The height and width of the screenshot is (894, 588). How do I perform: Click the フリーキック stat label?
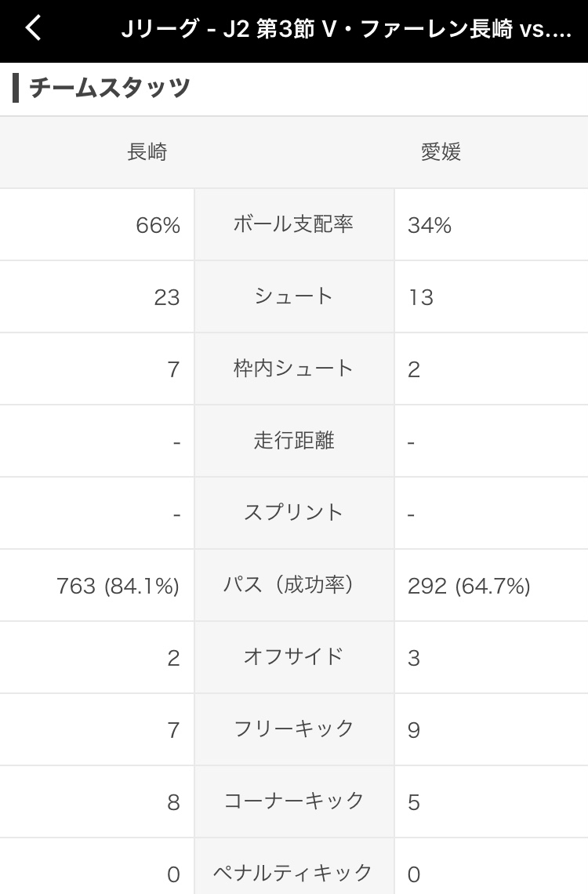pos(294,729)
